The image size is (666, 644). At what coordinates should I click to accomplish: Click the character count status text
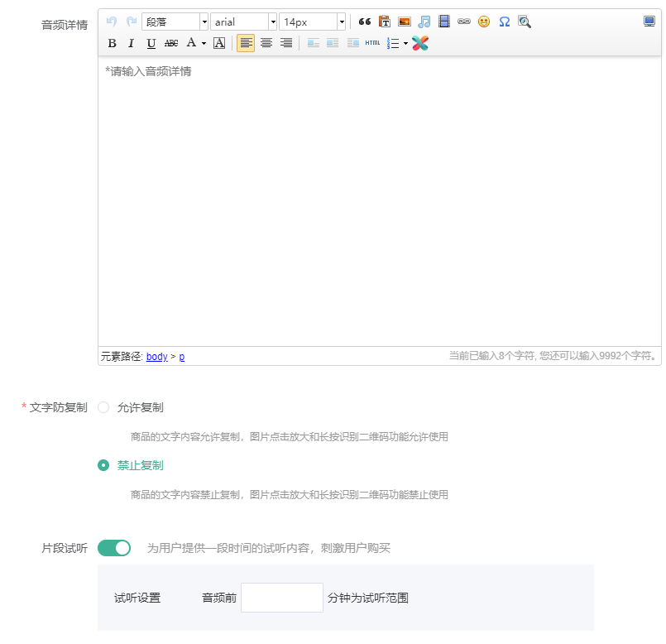coord(553,356)
